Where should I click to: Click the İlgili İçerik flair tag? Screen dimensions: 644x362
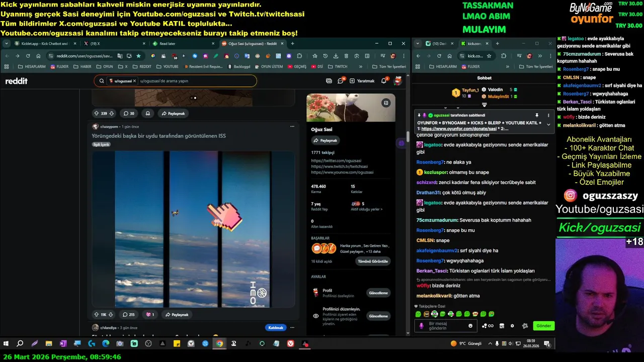(x=101, y=144)
